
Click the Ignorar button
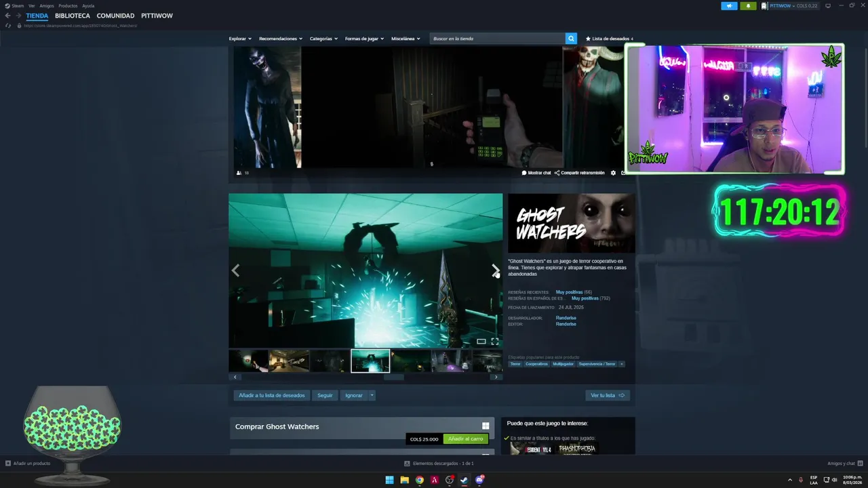click(x=354, y=395)
